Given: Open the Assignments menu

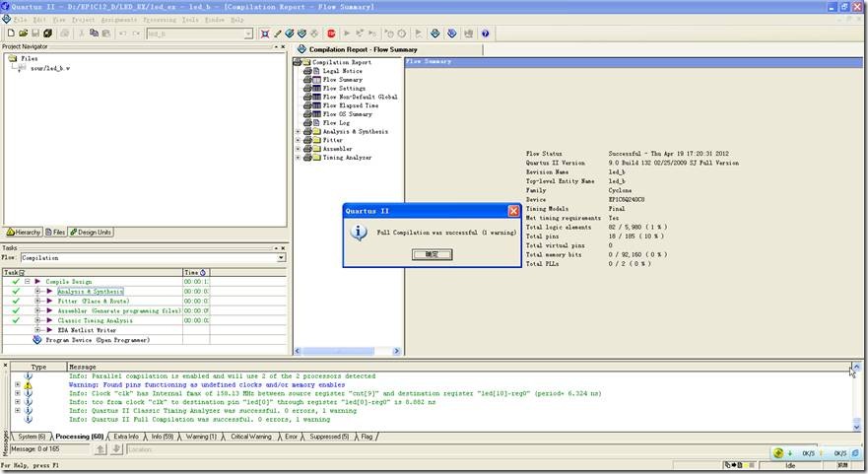Looking at the screenshot, I should click(118, 20).
